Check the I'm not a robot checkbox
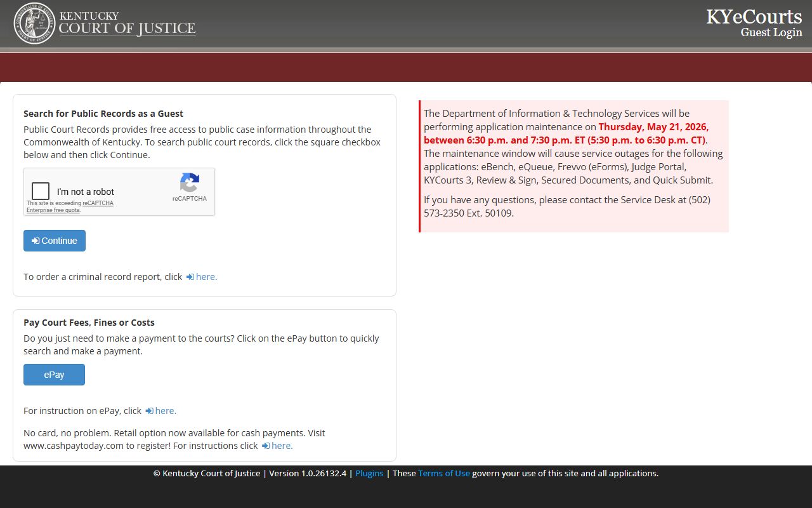Image resolution: width=812 pixels, height=508 pixels. point(41,191)
